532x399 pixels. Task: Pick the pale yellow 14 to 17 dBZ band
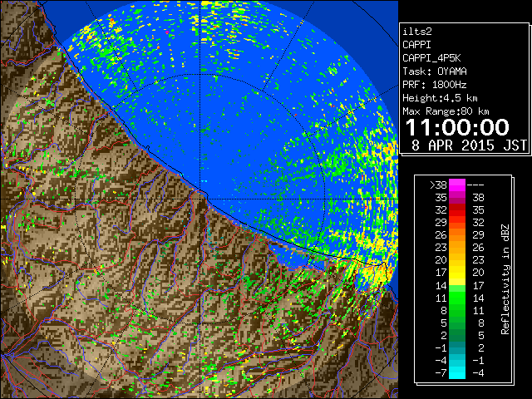click(x=457, y=285)
